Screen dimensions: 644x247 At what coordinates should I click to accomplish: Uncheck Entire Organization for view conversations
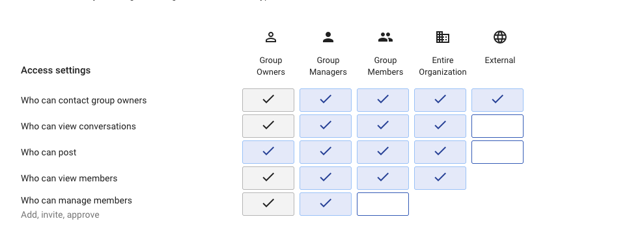coord(440,126)
